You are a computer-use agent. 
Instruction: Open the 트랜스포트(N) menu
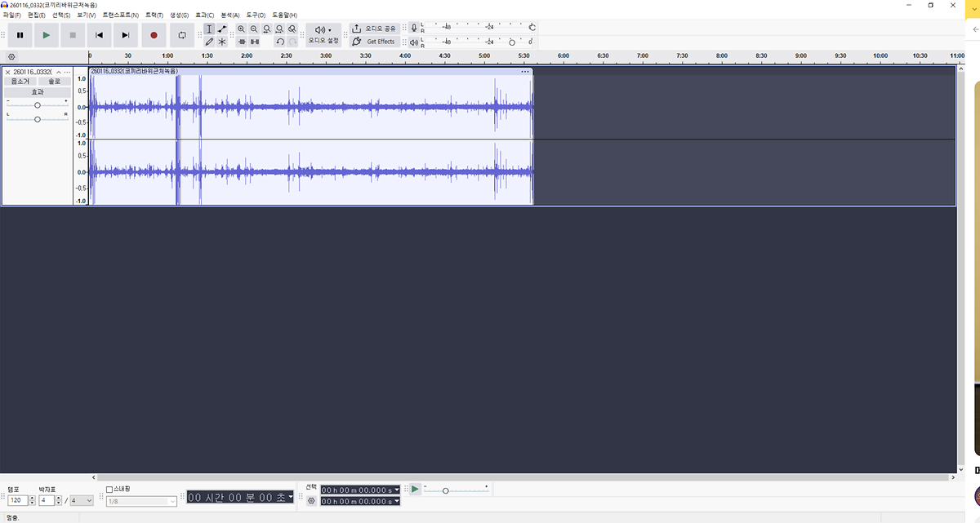tap(120, 16)
